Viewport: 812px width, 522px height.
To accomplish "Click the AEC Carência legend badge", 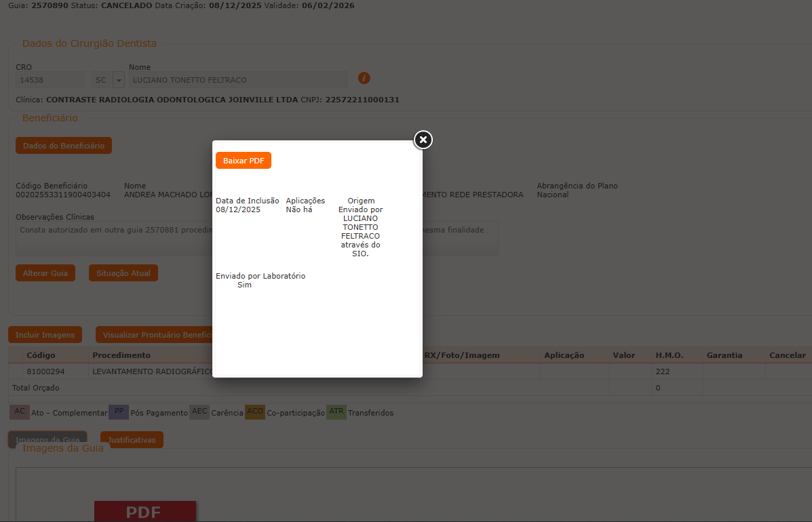I will [x=199, y=411].
